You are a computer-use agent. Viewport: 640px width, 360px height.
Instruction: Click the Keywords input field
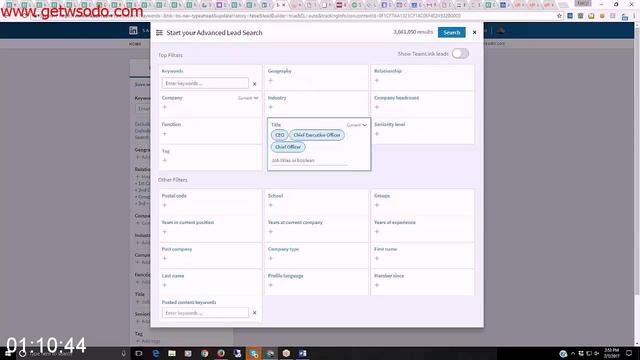205,83
